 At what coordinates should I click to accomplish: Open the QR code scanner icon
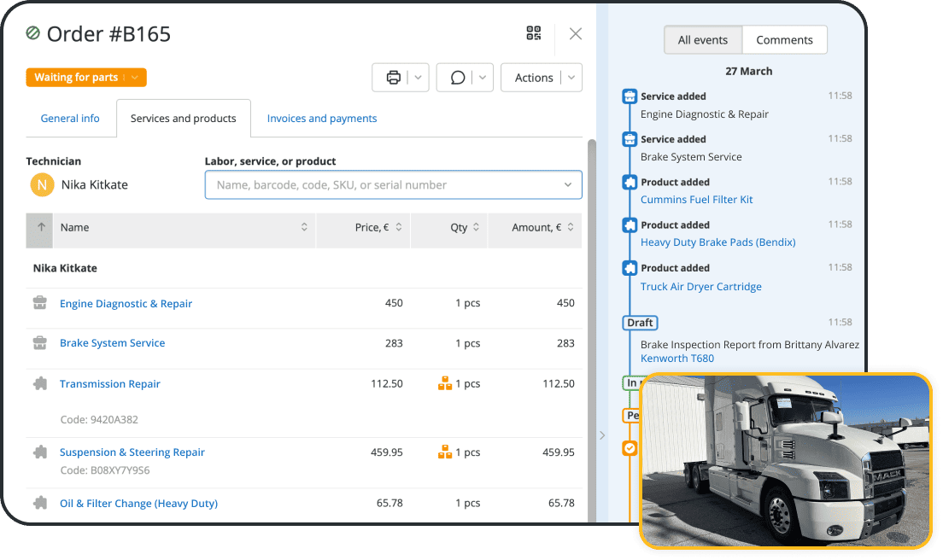[x=533, y=33]
